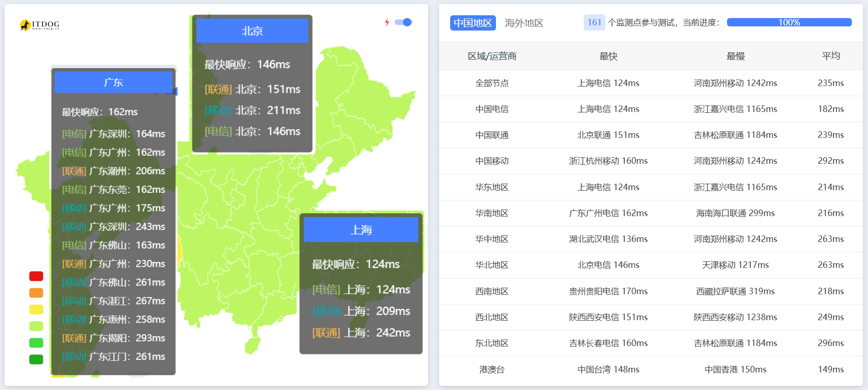
Task: Select the 华东地区 row label
Action: 492,187
